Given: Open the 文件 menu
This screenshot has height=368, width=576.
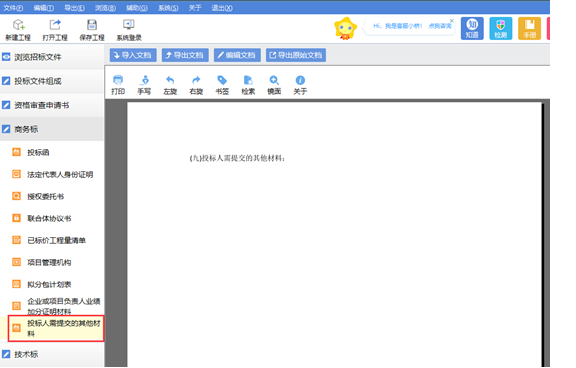Looking at the screenshot, I should (13, 8).
